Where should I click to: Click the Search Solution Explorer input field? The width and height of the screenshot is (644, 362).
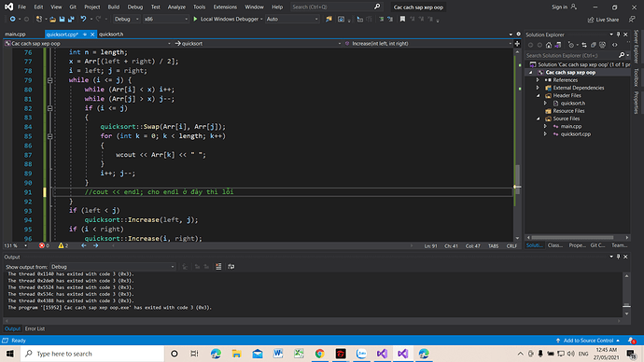571,55
